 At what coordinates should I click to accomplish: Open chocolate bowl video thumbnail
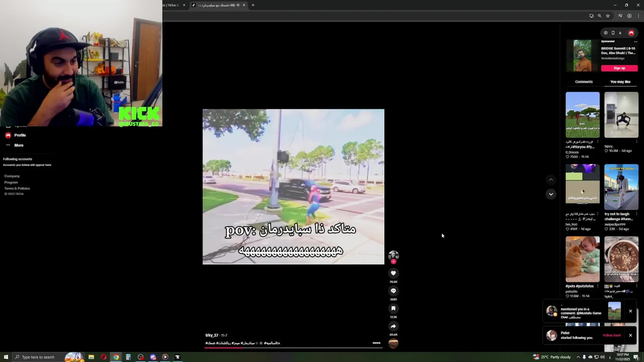click(x=621, y=259)
